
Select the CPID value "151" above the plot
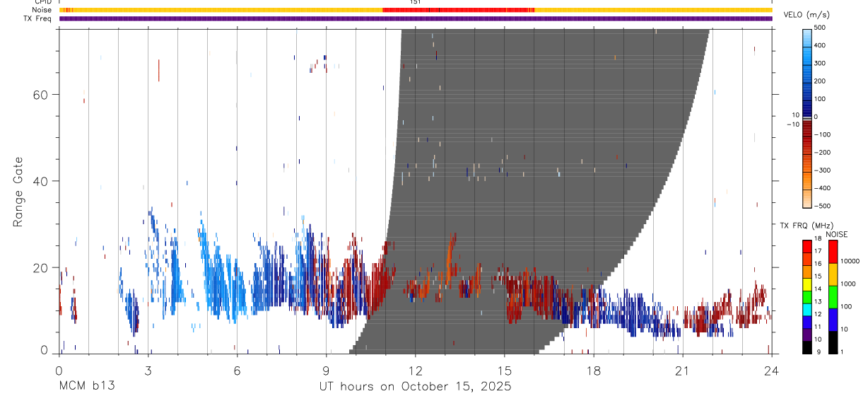click(x=416, y=2)
